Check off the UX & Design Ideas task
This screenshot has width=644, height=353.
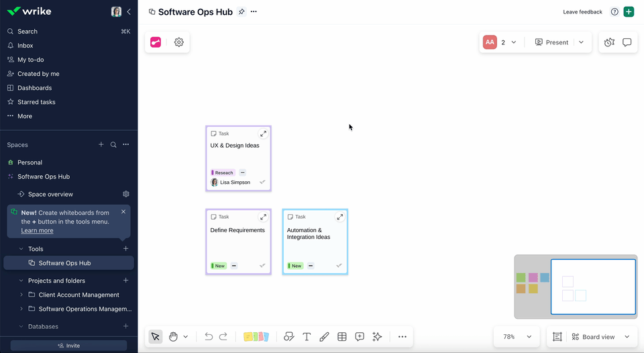pos(262,182)
